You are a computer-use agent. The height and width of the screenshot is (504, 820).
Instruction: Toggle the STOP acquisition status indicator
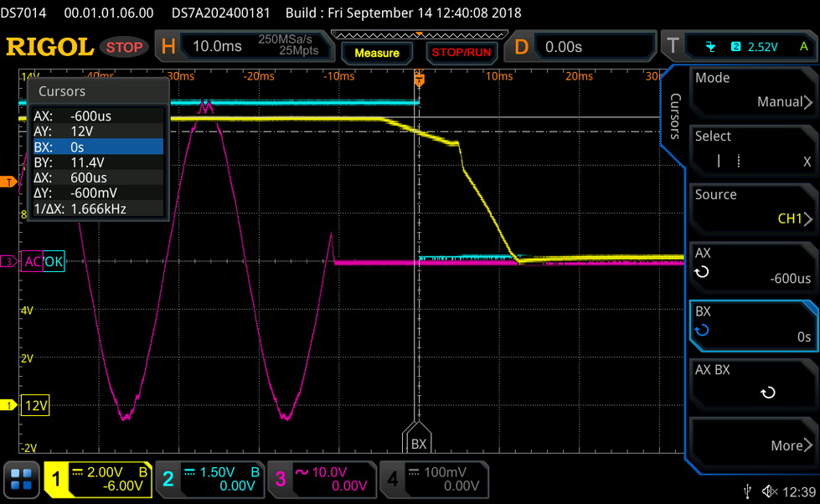pyautogui.click(x=125, y=48)
